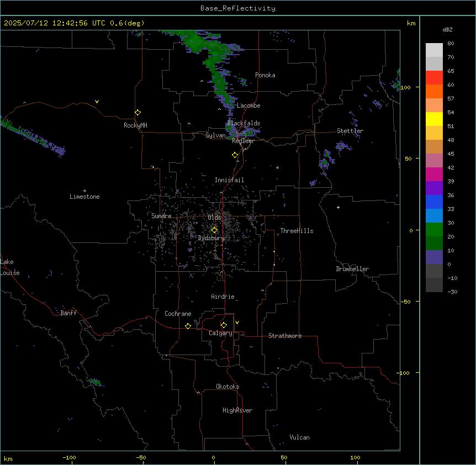The height and width of the screenshot is (465, 476).
Task: Select the blue 33-36 dBZ swatch
Action: 434,202
